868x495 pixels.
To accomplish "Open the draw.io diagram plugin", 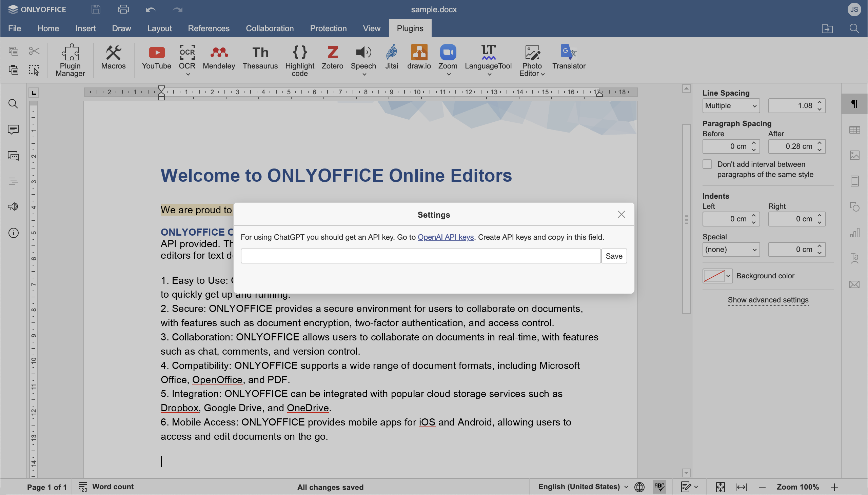I will 418,58.
